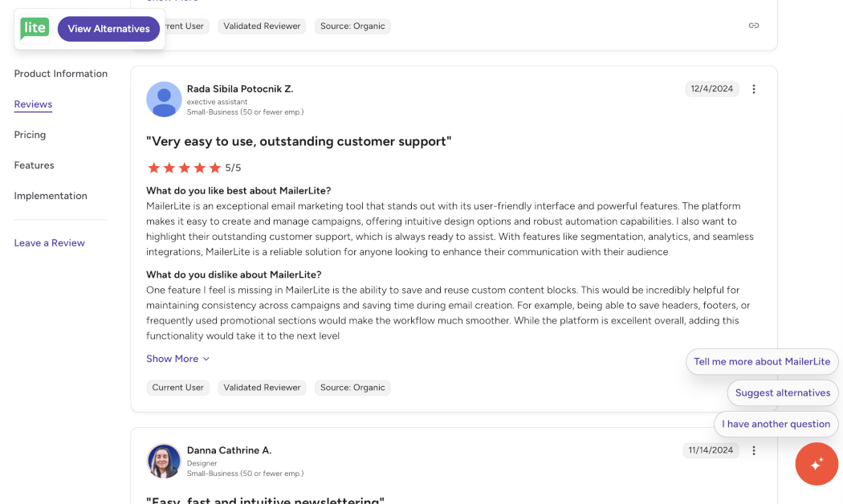Viewport: 843px width, 504px height.
Task: Click the "Suggest alternatives" suggestion pill
Action: tap(783, 392)
